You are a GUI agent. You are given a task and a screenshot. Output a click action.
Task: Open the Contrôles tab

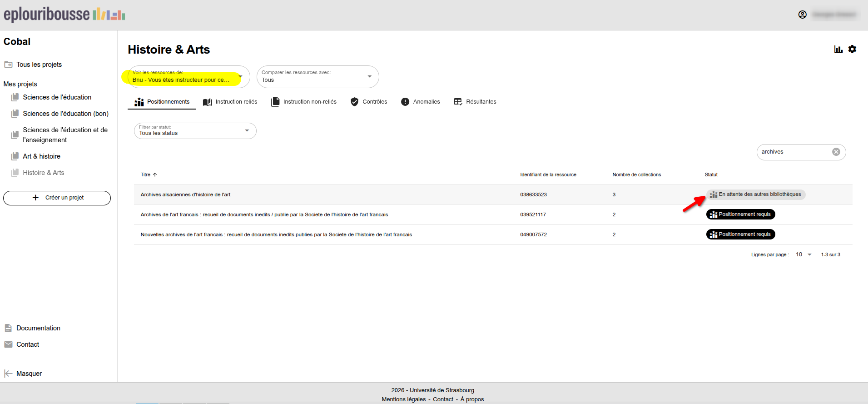point(369,102)
